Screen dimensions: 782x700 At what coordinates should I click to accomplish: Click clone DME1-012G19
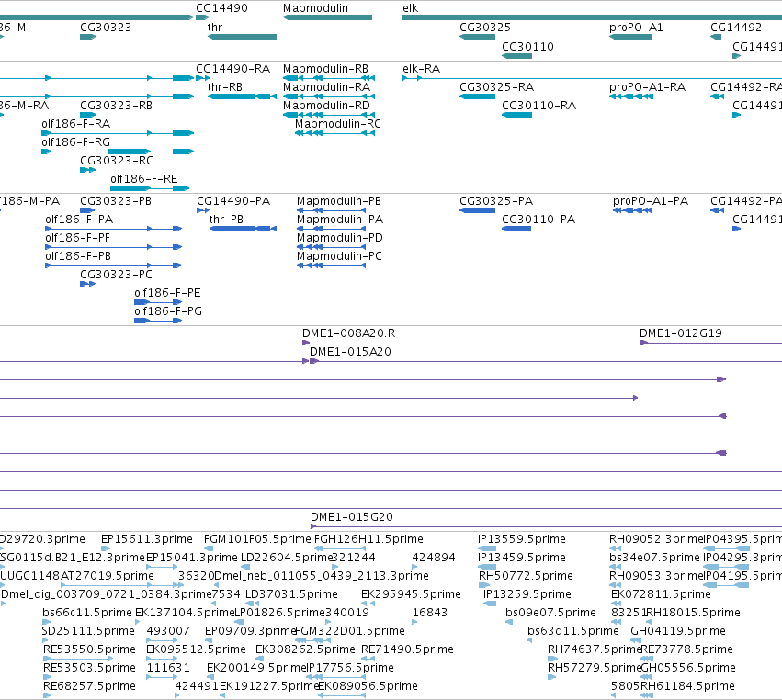click(681, 333)
